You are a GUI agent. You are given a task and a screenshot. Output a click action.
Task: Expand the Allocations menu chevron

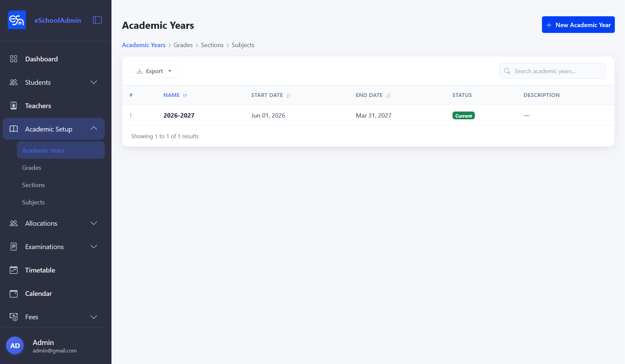[x=94, y=223]
